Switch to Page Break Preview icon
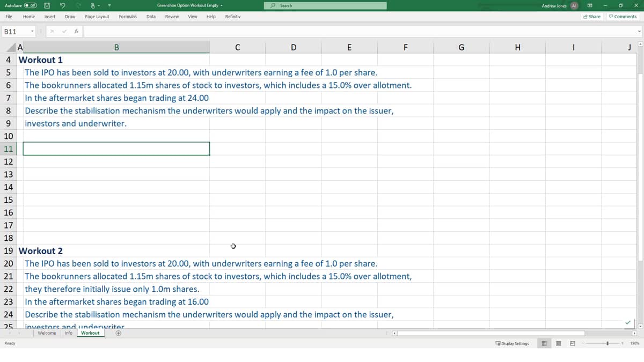This screenshot has height=362, width=644. coord(572,343)
